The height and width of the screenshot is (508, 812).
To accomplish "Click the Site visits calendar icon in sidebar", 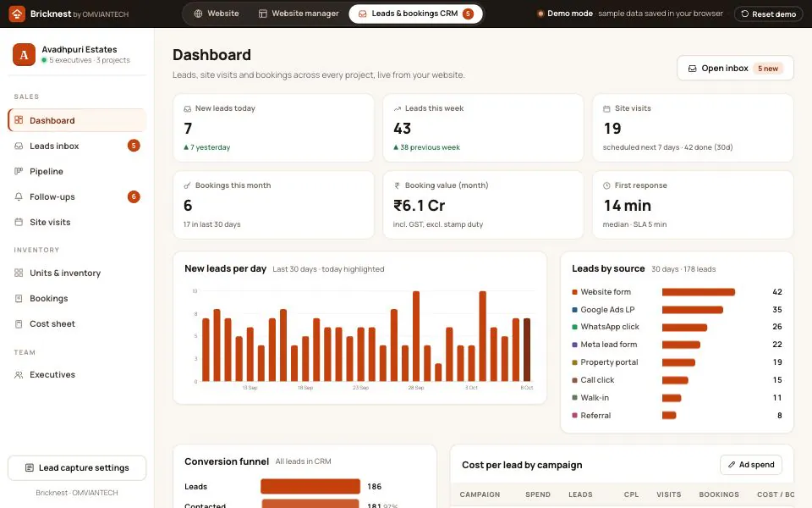I will (19, 222).
